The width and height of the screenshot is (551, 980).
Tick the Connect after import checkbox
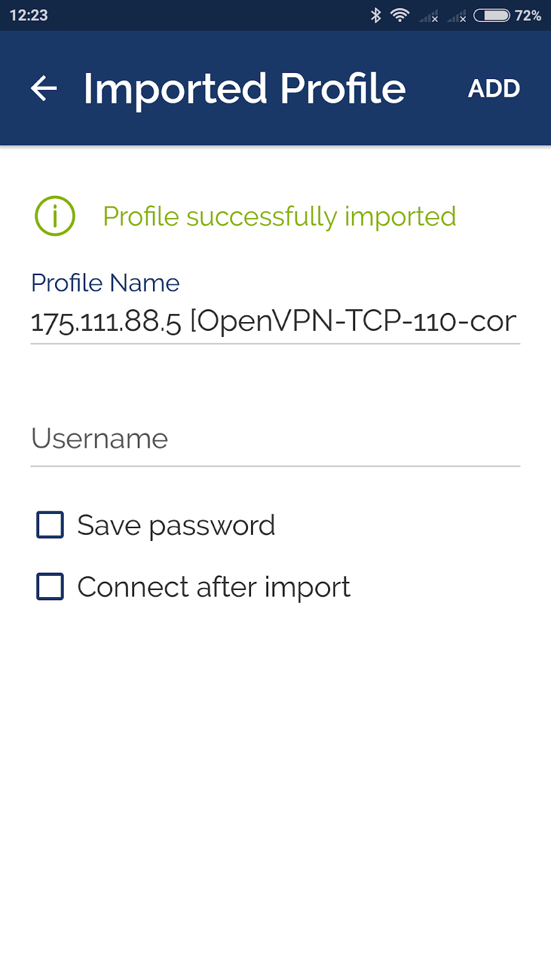50,587
